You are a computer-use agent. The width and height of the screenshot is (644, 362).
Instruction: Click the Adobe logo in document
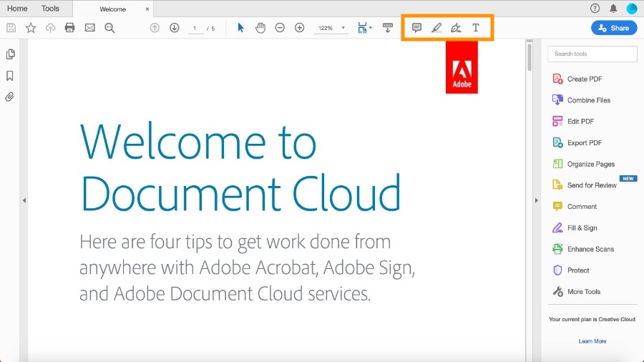(x=462, y=67)
